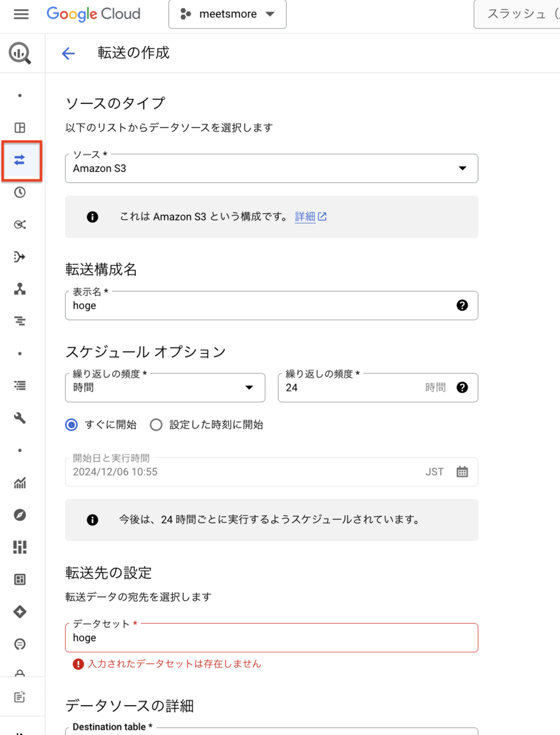Open release notes icon with sparkle
Screen dimensions: 560x735
[20, 697]
